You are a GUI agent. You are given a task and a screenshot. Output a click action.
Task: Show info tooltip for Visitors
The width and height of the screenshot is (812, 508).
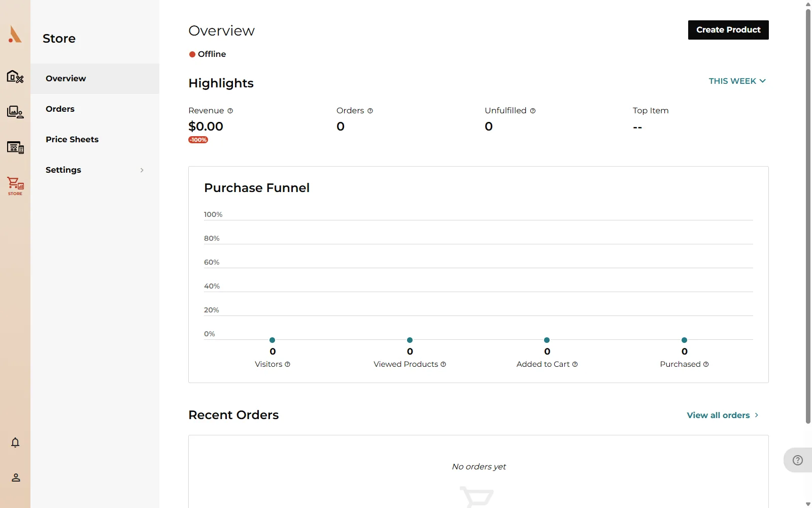coord(287,364)
